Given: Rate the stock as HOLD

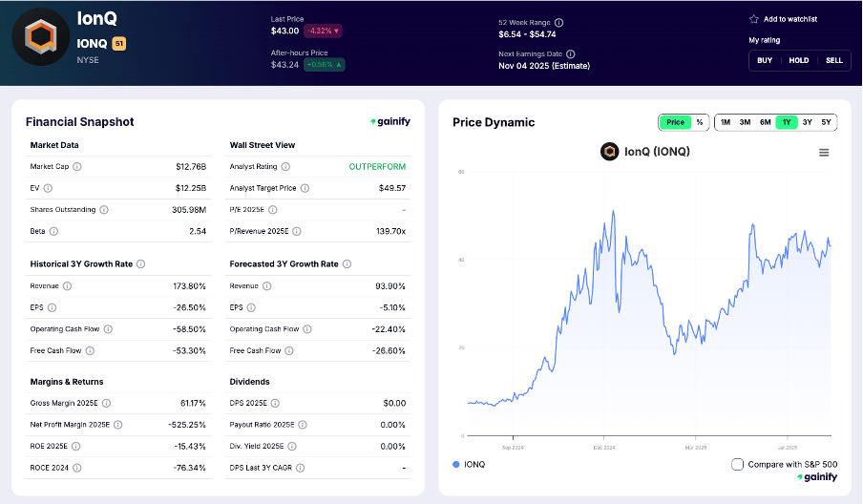Looking at the screenshot, I should click(x=799, y=60).
